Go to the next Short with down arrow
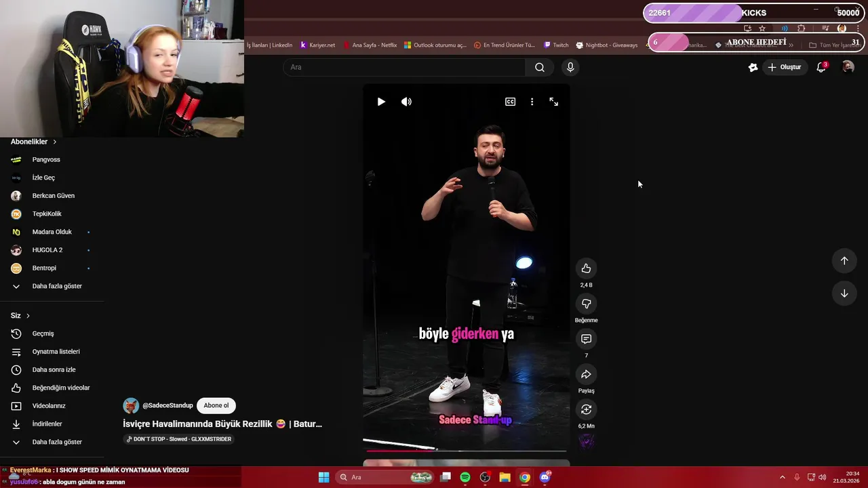The height and width of the screenshot is (488, 868). pyautogui.click(x=844, y=293)
